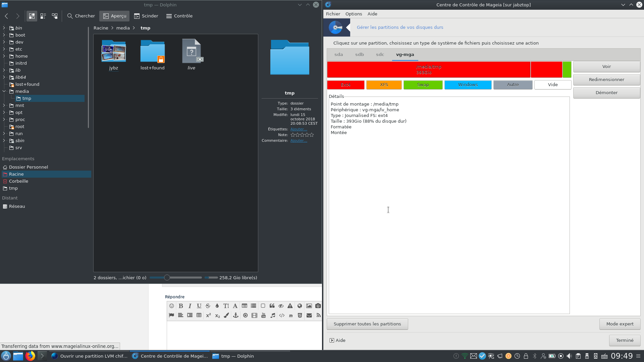644x362 pixels.
Task: Expand the mnt folder in tree
Action: click(x=4, y=105)
